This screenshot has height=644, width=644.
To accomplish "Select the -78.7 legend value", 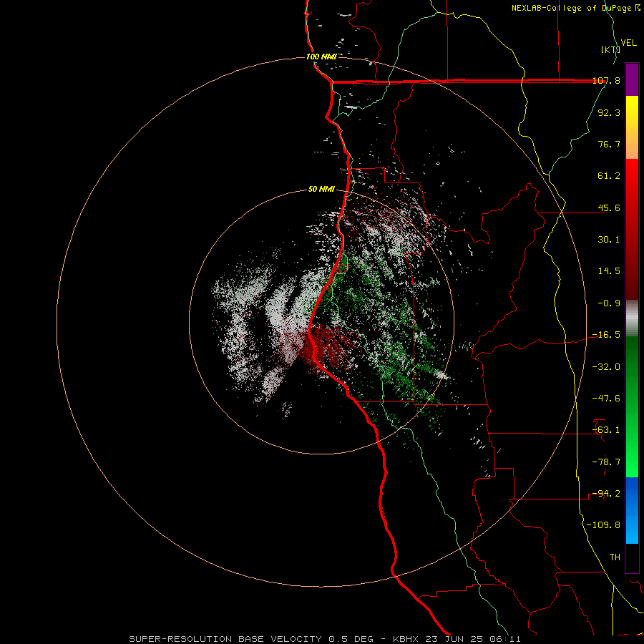I will pos(606,462).
